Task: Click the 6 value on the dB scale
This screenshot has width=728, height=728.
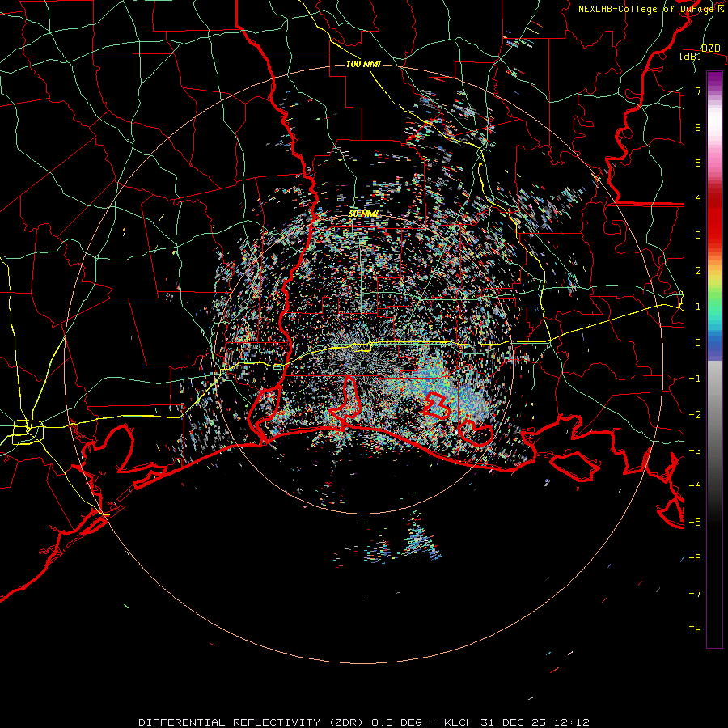Action: [x=698, y=127]
